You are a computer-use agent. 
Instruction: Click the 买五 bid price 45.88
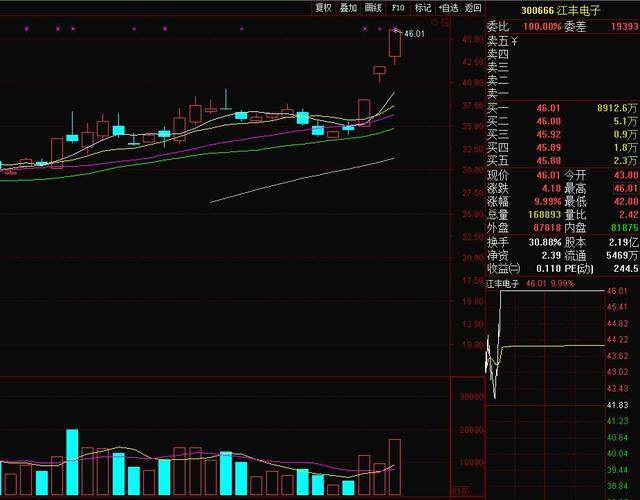click(549, 160)
